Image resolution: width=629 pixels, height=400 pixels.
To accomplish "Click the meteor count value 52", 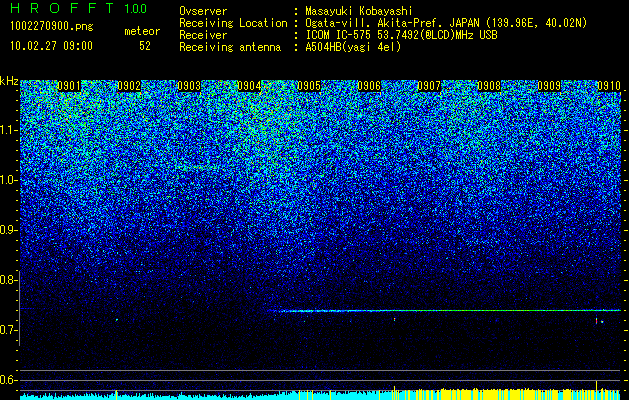I will pyautogui.click(x=145, y=46).
